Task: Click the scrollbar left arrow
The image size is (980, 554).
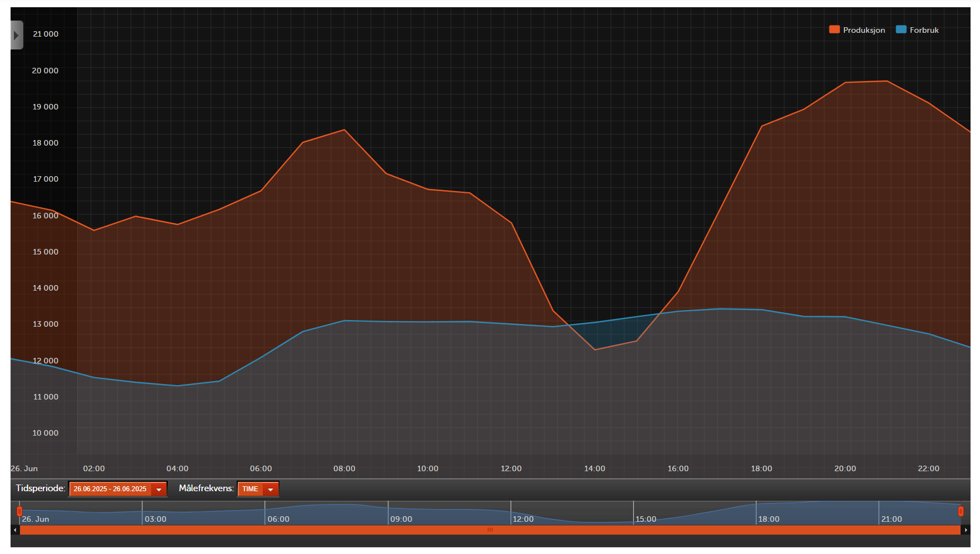Action: 15,530
